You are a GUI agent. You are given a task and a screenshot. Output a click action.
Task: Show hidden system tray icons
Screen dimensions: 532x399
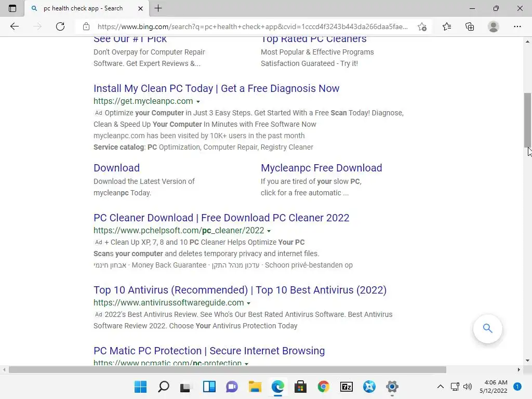pyautogui.click(x=441, y=387)
